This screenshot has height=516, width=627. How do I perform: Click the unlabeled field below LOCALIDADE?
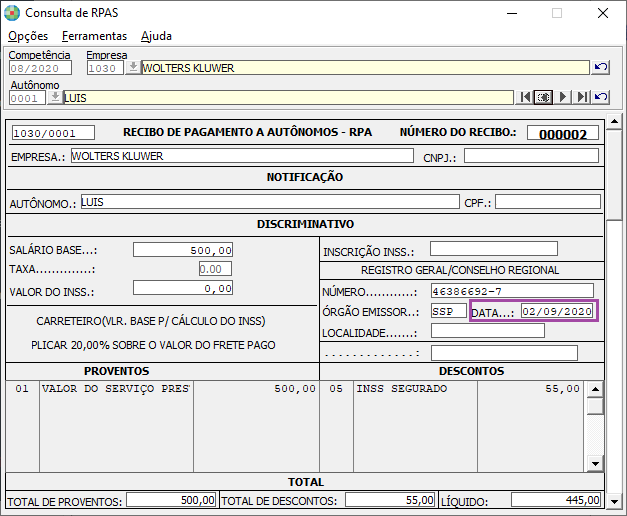pyautogui.click(x=504, y=353)
